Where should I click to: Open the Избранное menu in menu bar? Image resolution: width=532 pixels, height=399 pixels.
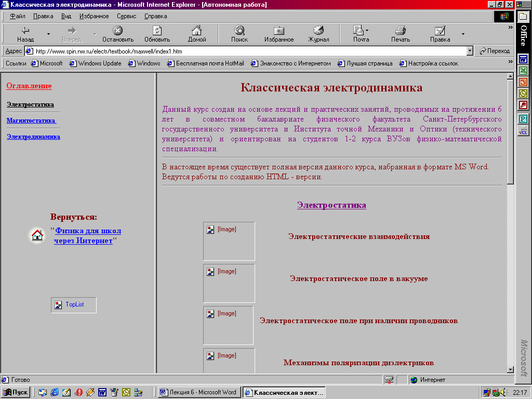pos(94,16)
